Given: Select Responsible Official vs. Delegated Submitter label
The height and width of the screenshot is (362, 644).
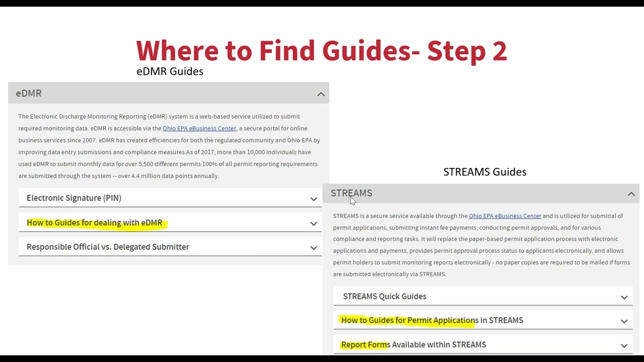Looking at the screenshot, I should (x=108, y=247).
